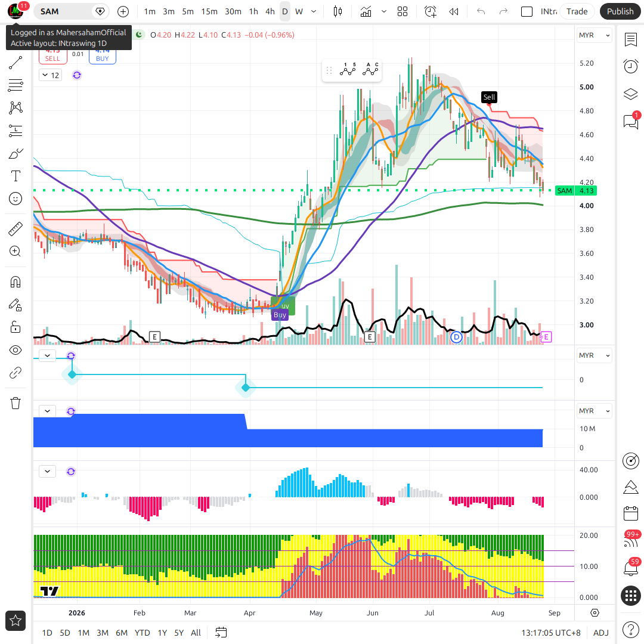Click the Trade button

pos(577,11)
